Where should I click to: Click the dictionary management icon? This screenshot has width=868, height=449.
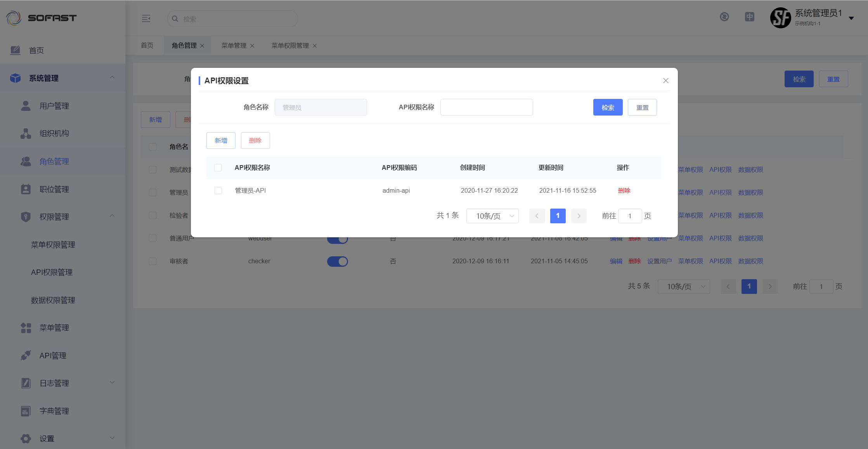26,411
